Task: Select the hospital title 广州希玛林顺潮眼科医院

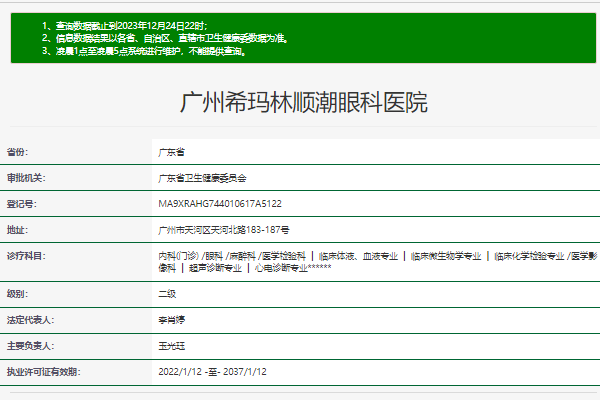Action: pyautogui.click(x=304, y=103)
